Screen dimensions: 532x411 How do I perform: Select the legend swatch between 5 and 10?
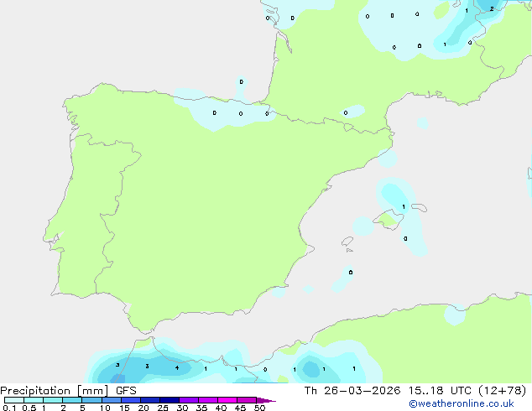pos(91,400)
